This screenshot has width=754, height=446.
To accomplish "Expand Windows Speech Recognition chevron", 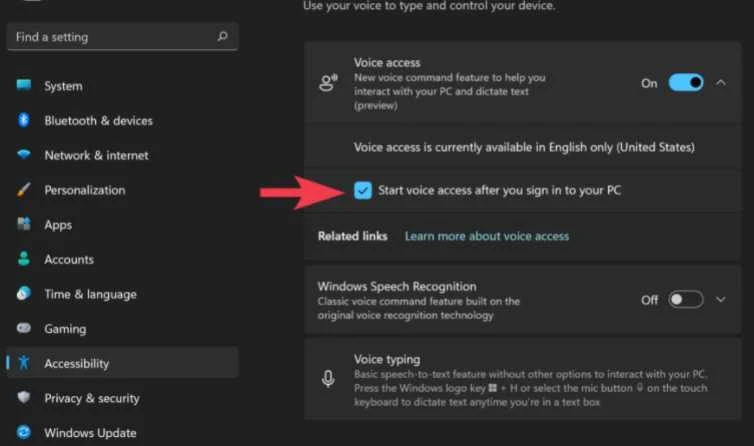I will [x=720, y=300].
